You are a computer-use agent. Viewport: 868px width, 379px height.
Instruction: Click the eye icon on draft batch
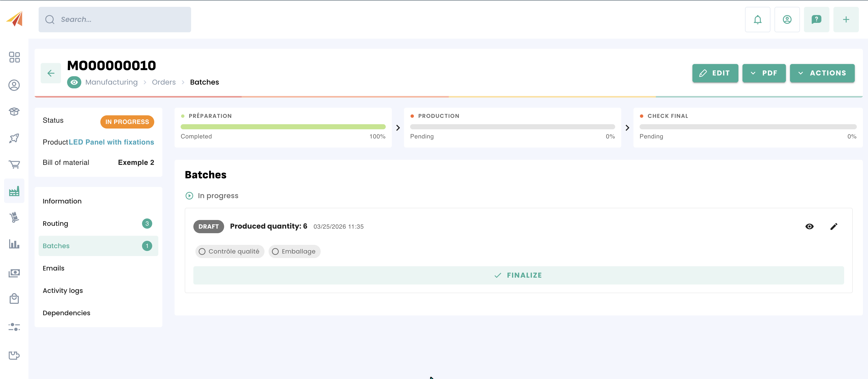(x=809, y=226)
